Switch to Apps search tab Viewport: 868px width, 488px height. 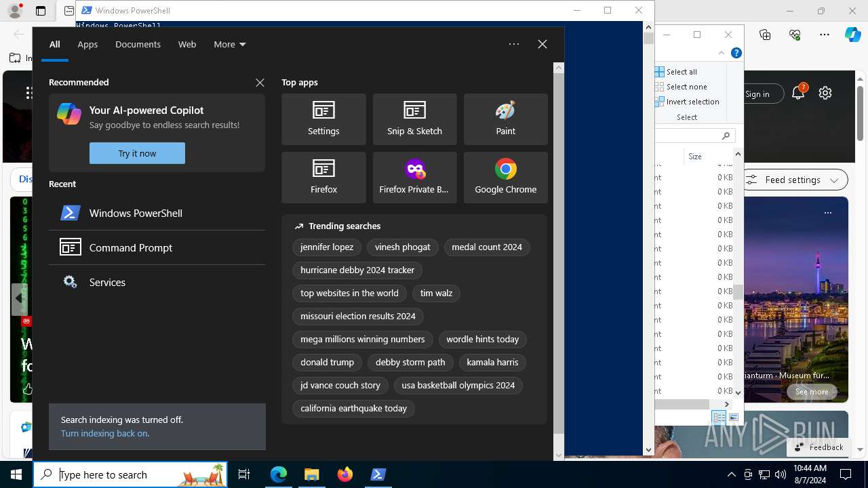point(87,45)
